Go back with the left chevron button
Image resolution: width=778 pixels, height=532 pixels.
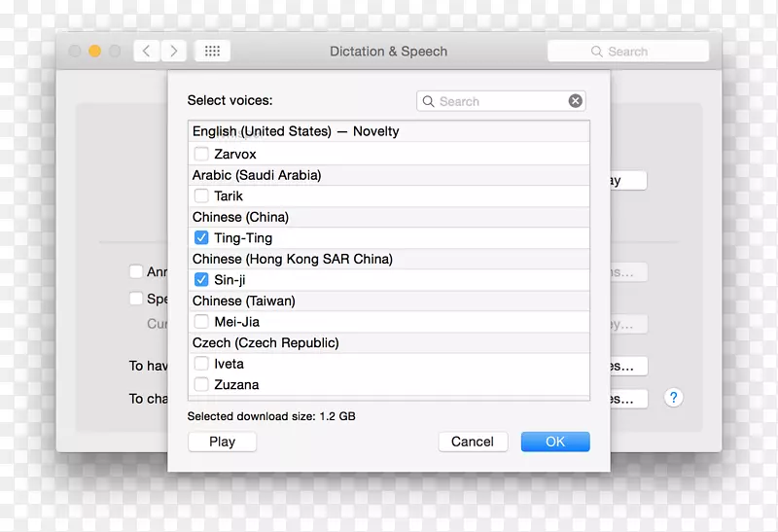click(x=147, y=52)
